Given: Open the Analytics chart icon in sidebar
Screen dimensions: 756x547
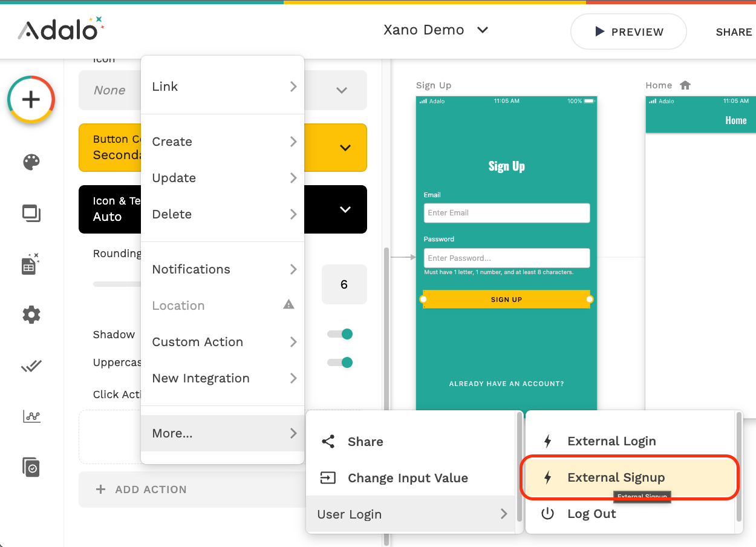Looking at the screenshot, I should click(x=31, y=416).
